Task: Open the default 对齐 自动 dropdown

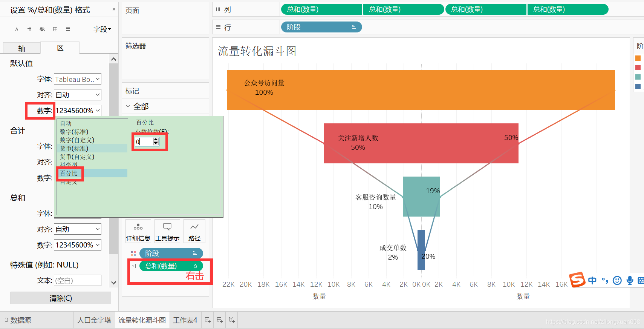Action: (x=78, y=95)
